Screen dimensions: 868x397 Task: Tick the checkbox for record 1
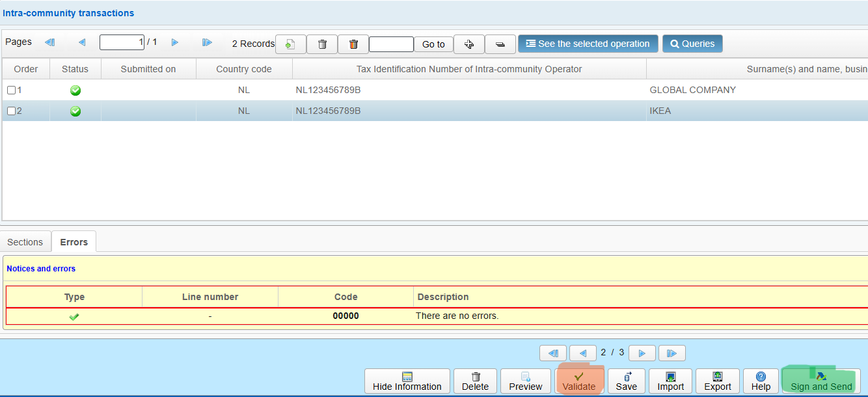point(11,90)
